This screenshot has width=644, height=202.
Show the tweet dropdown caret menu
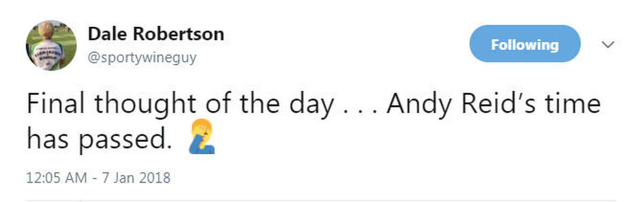click(x=608, y=44)
